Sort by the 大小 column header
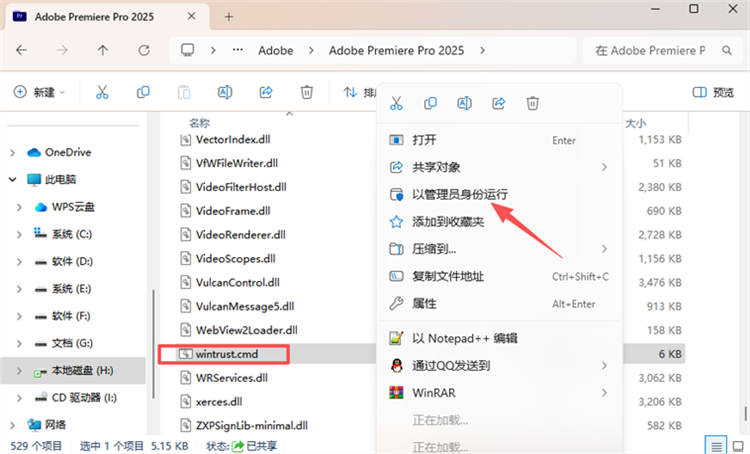 (636, 123)
